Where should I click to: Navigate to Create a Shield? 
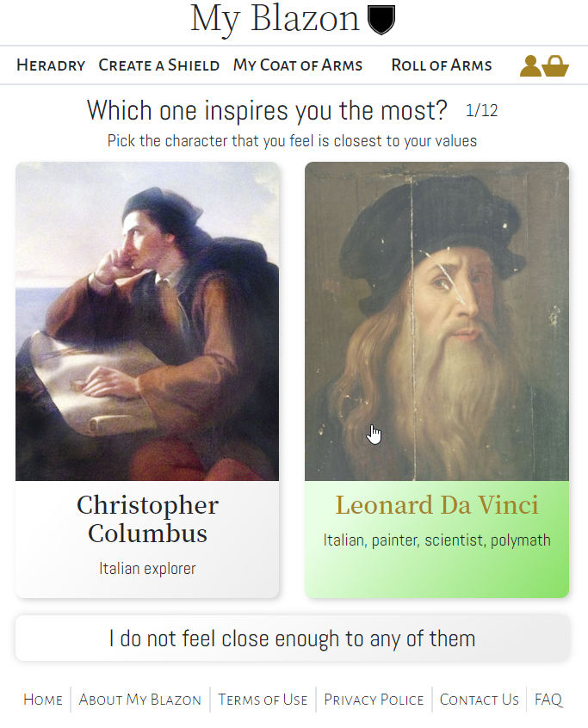click(x=158, y=65)
